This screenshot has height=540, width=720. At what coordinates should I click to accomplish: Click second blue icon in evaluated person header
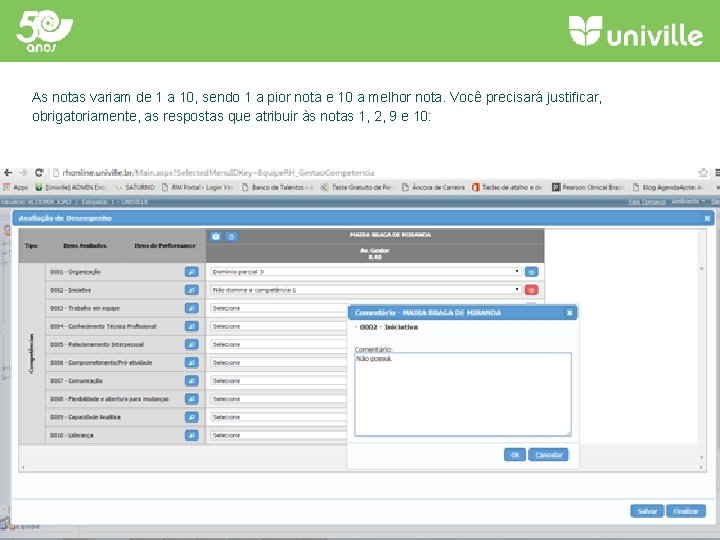coord(231,236)
